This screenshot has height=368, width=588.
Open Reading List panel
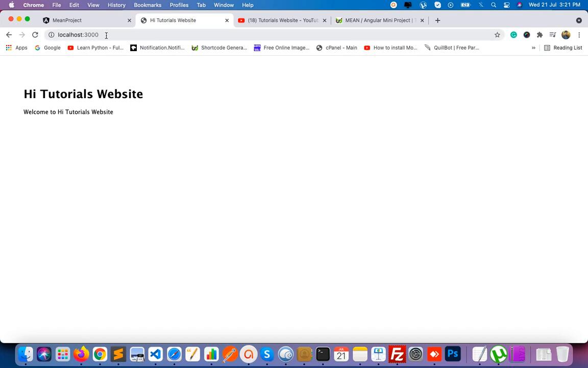click(x=562, y=48)
